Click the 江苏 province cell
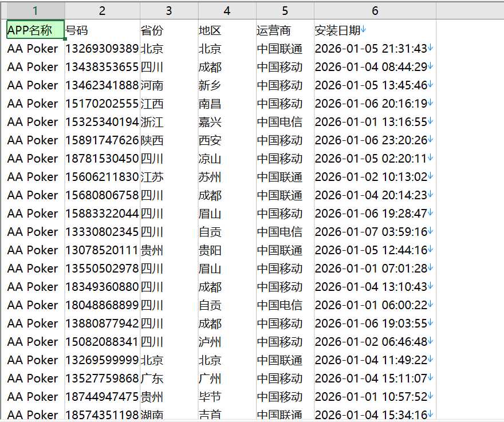The image size is (504, 422). 169,177
